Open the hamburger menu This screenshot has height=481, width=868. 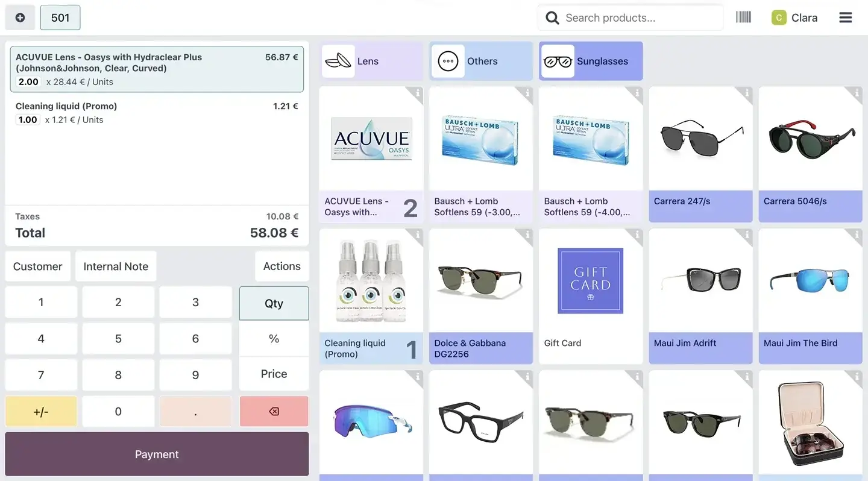[x=845, y=17]
